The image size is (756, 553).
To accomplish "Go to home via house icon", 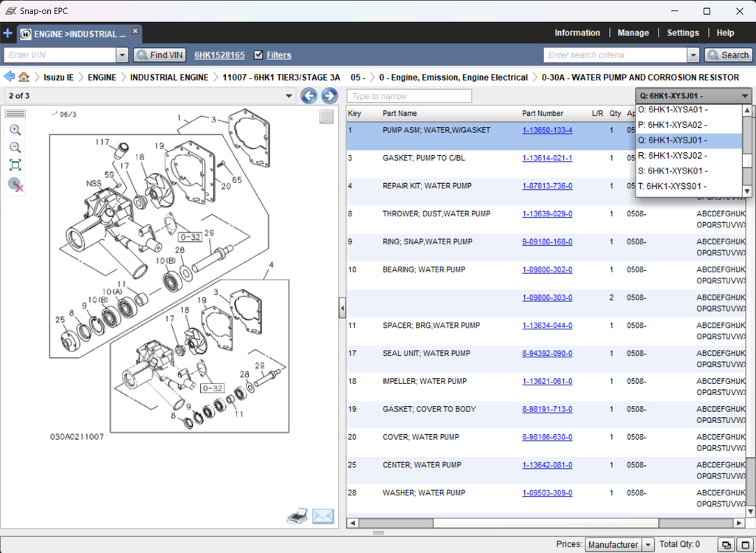I will click(24, 77).
